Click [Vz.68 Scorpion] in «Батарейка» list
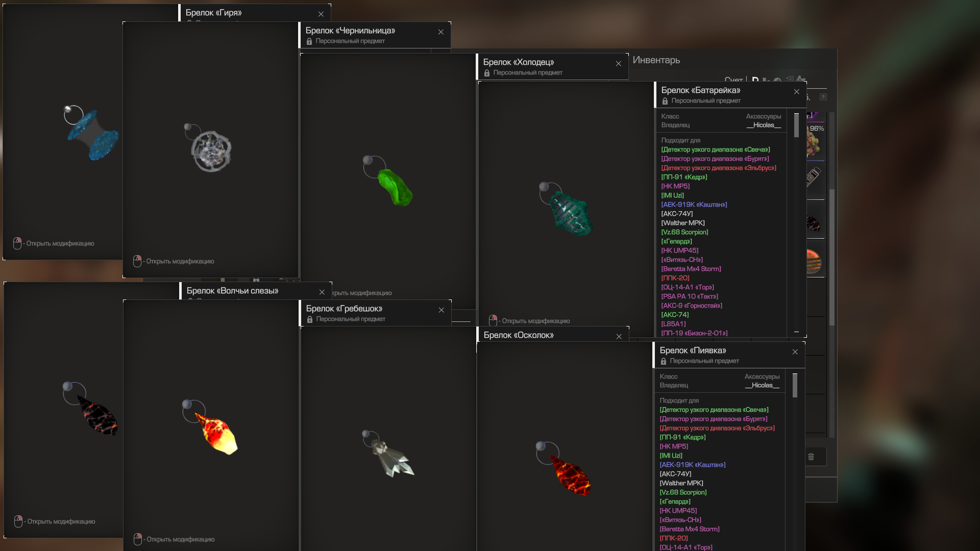Image resolution: width=980 pixels, height=551 pixels. tap(684, 233)
